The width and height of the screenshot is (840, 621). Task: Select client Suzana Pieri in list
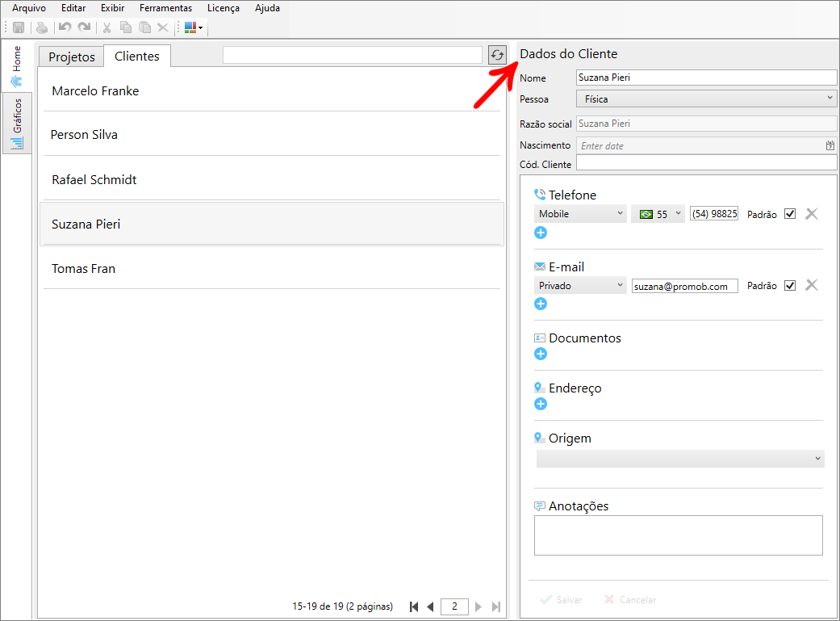click(272, 224)
